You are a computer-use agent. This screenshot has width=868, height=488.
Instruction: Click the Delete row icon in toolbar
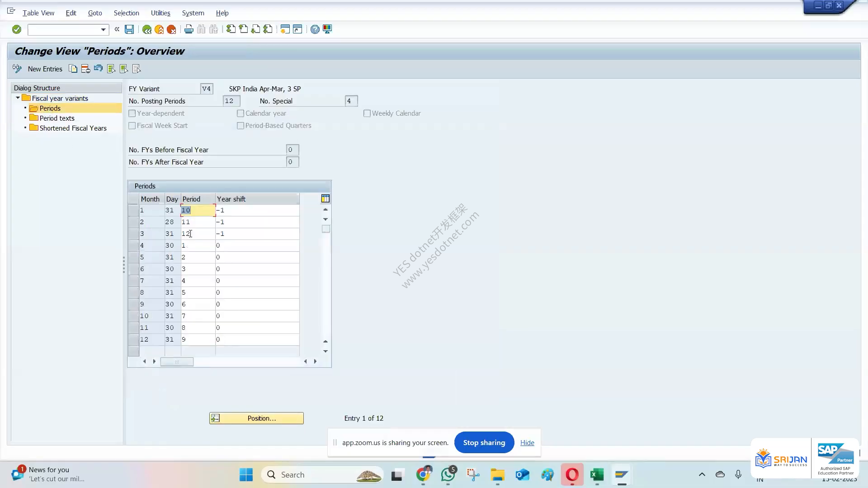[85, 69]
